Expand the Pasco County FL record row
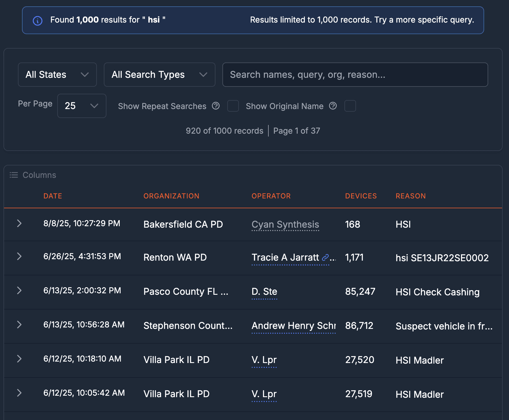The width and height of the screenshot is (509, 420). [19, 291]
